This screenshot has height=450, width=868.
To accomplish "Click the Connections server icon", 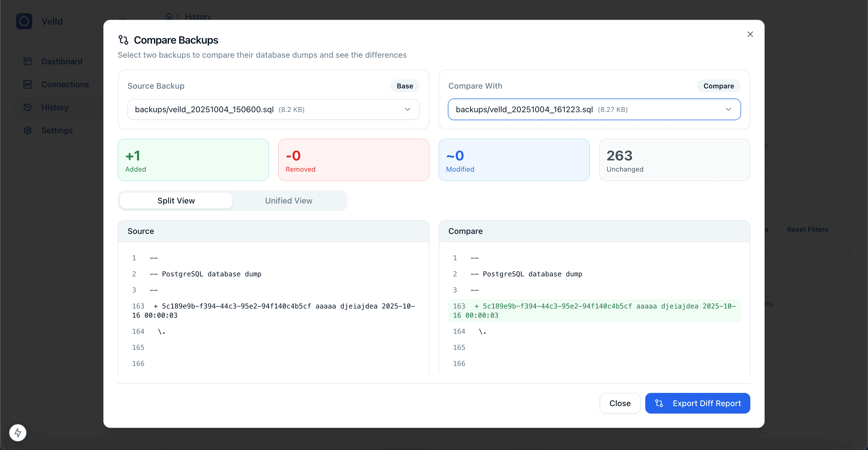I will point(28,84).
